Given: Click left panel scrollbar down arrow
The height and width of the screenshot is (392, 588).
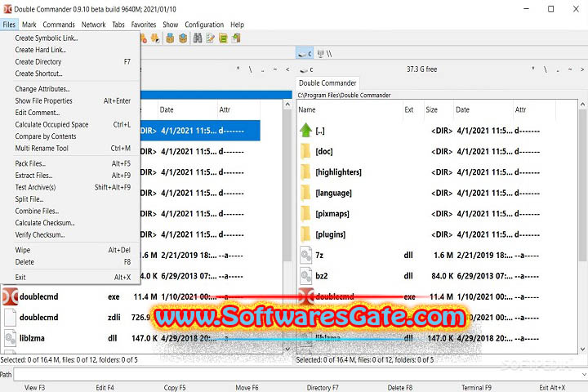Looking at the screenshot, I should click(x=287, y=349).
